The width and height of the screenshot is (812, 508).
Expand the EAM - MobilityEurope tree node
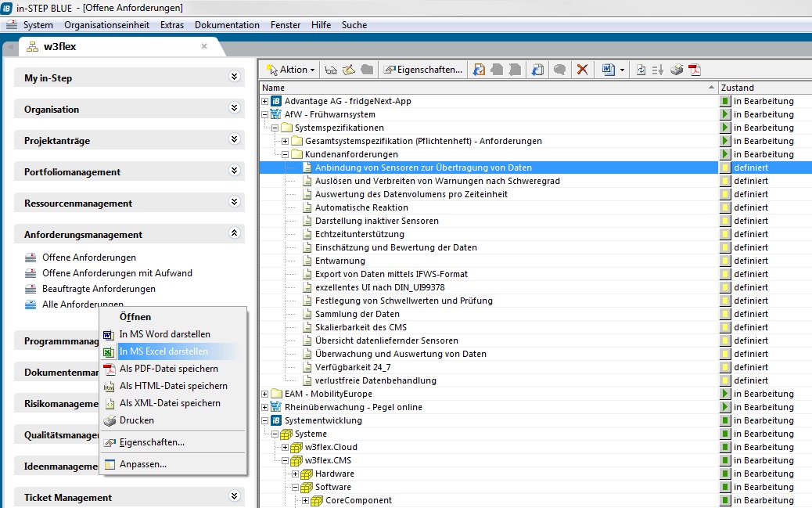265,394
